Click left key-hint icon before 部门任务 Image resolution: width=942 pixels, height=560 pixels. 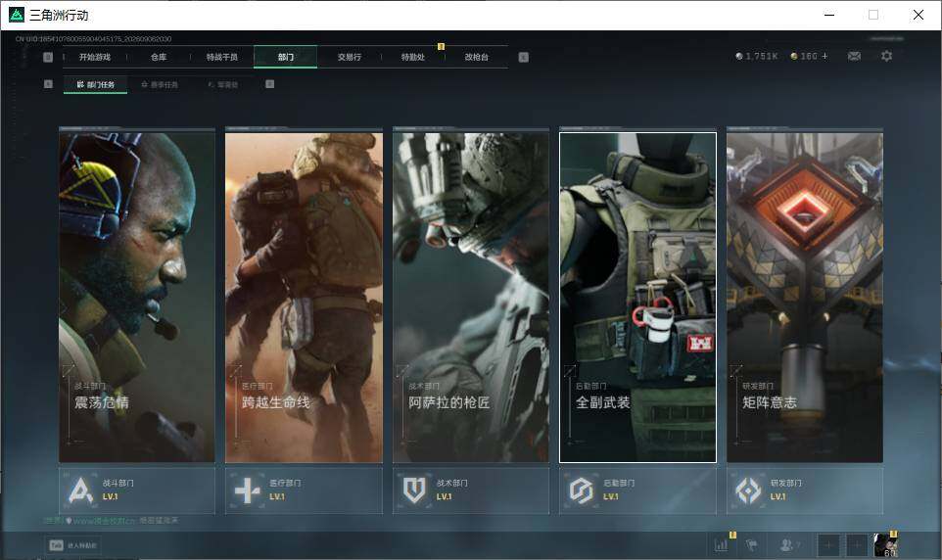pos(48,84)
